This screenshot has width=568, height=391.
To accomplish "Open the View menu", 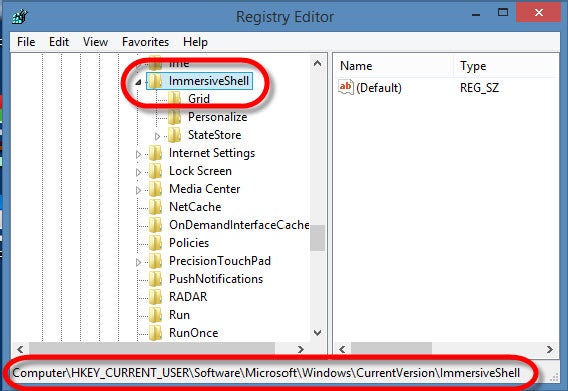I will 95,42.
